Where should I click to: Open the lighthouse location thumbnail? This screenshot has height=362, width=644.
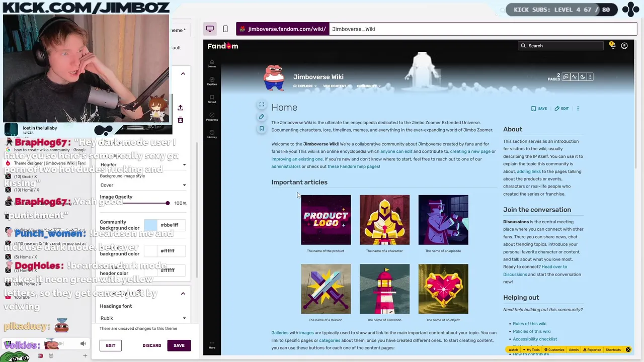[x=384, y=289]
